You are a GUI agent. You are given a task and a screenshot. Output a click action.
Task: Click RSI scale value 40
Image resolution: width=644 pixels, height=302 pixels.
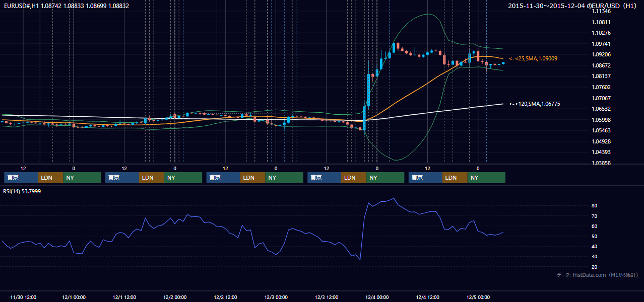pyautogui.click(x=595, y=247)
